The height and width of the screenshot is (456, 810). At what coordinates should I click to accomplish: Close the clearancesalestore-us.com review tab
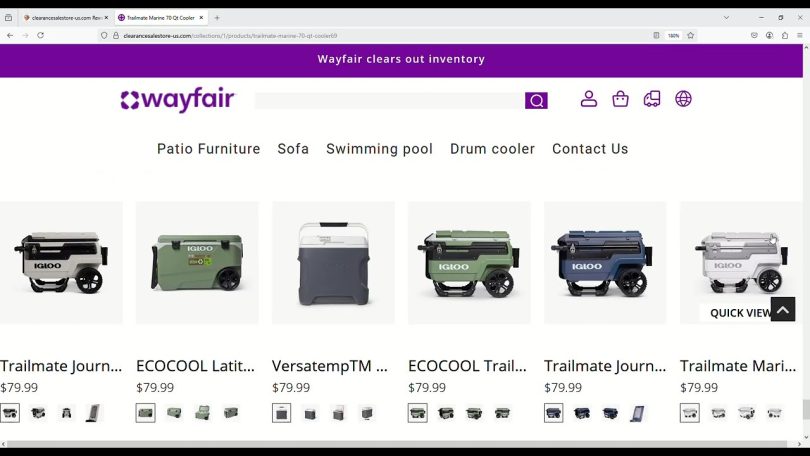pyautogui.click(x=106, y=18)
